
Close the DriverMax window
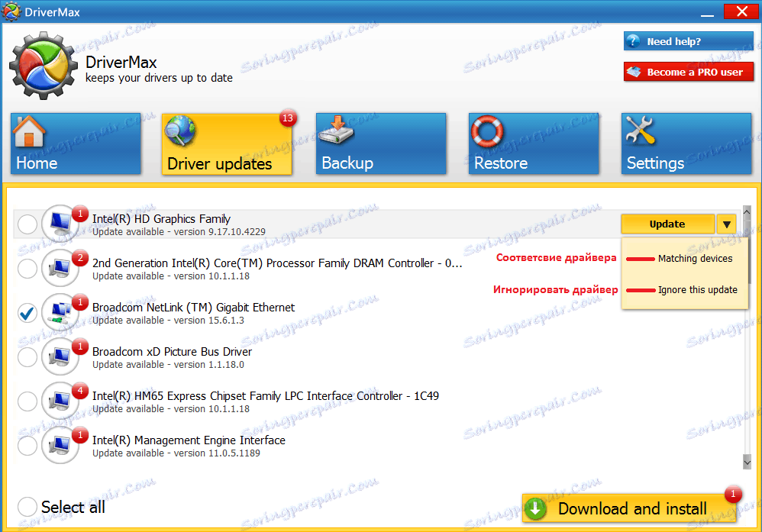pos(741,11)
